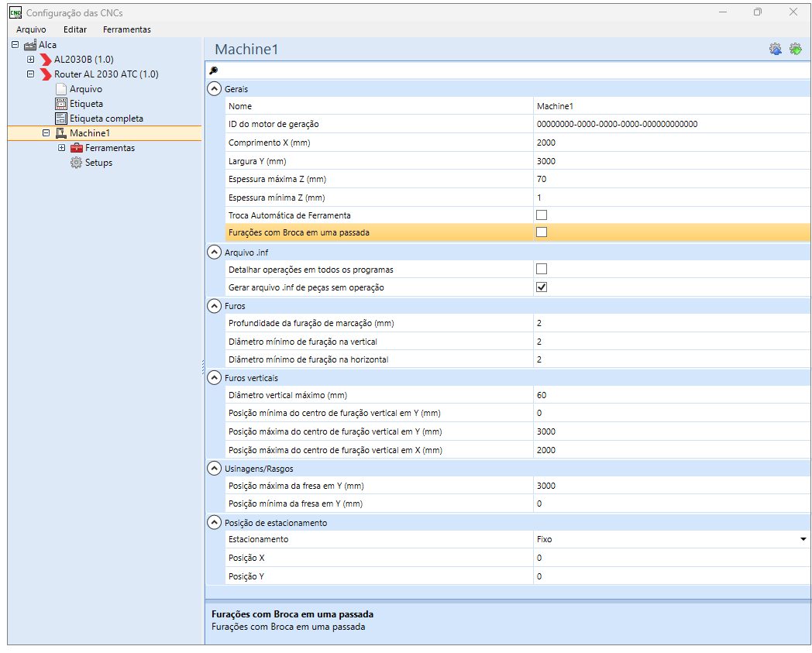
Task: Click the machine icon beside Machine1 in the tree
Action: [61, 133]
